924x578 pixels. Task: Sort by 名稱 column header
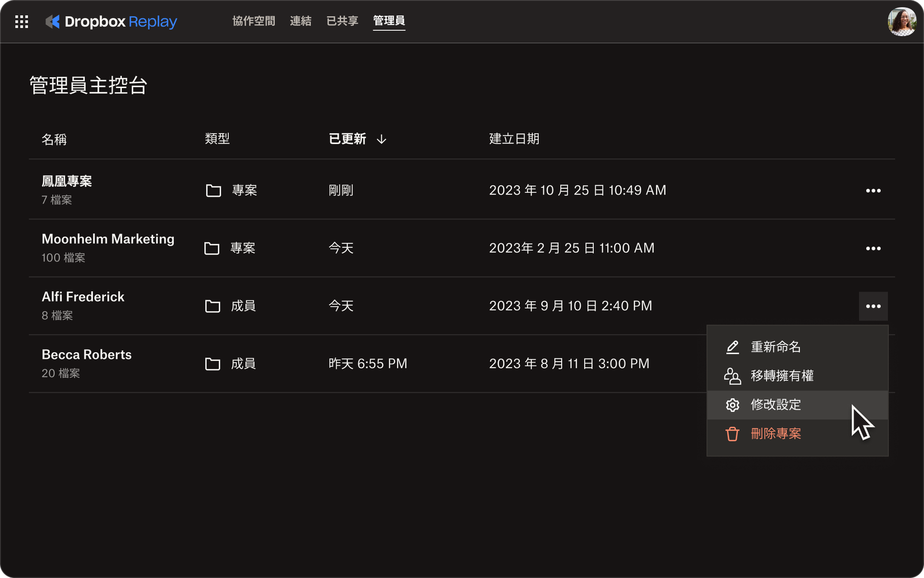click(x=54, y=140)
